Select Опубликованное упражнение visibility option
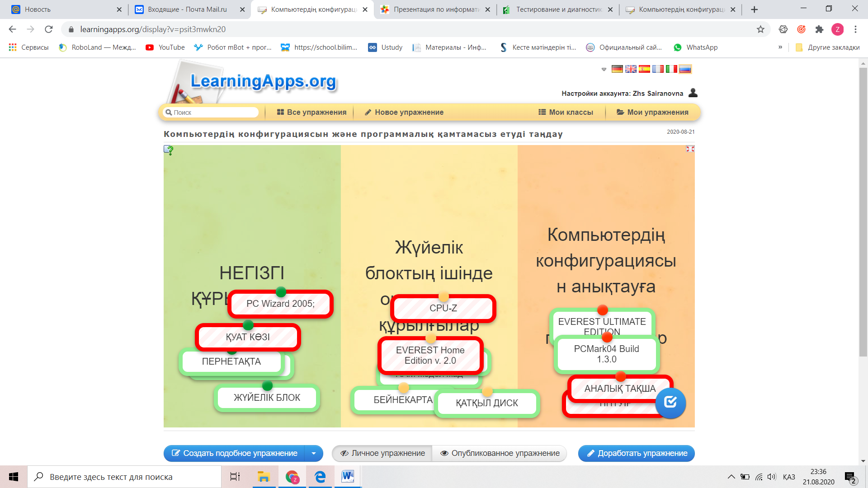This screenshot has height=488, width=868. point(500,453)
